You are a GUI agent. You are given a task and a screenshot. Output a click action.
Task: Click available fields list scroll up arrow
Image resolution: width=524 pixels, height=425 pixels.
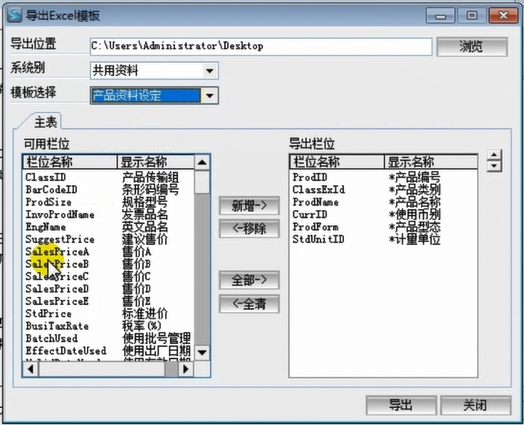point(202,162)
